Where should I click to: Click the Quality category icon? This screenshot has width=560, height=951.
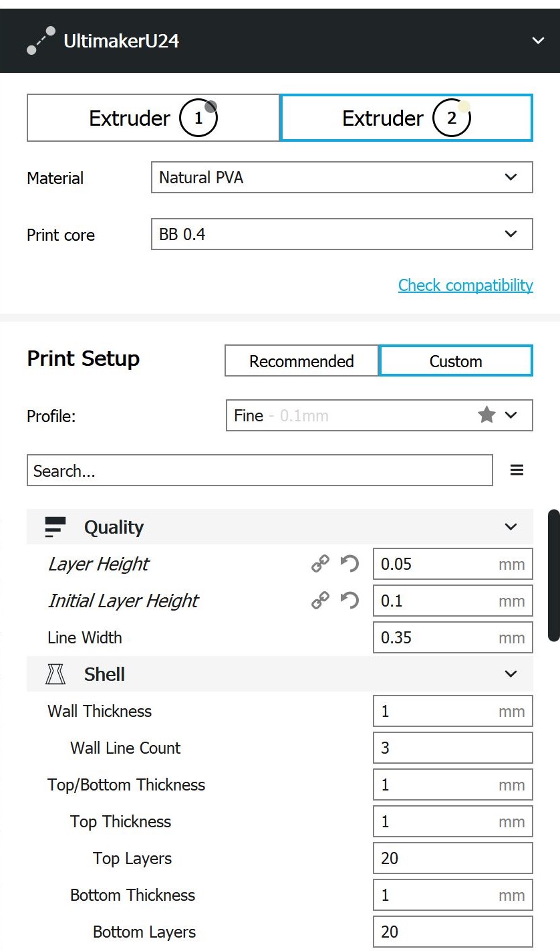[55, 527]
